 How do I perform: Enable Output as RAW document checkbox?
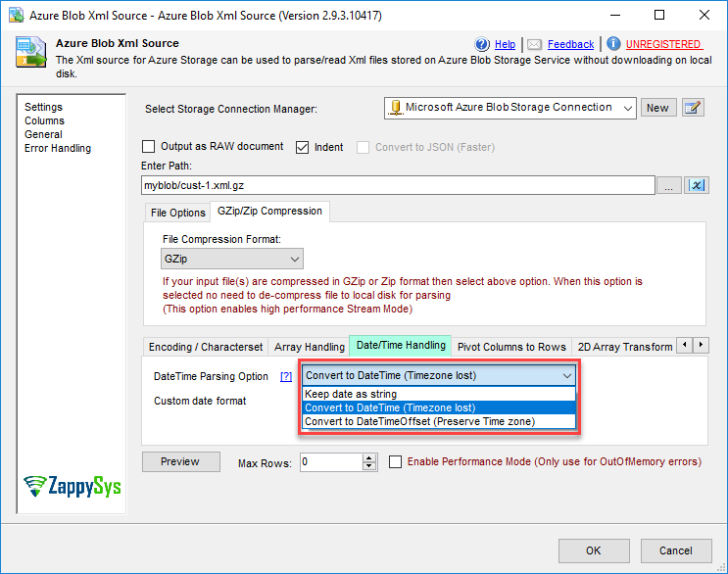148,147
